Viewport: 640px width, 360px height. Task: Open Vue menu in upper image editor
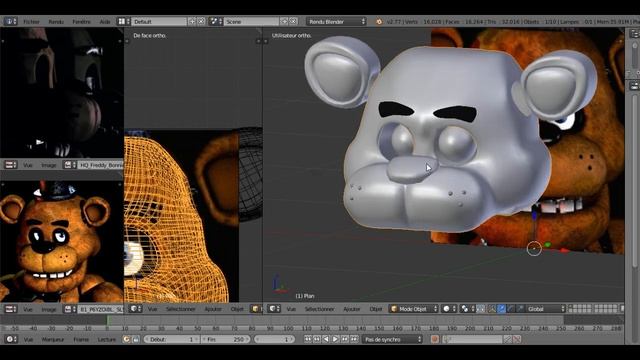[x=27, y=165]
